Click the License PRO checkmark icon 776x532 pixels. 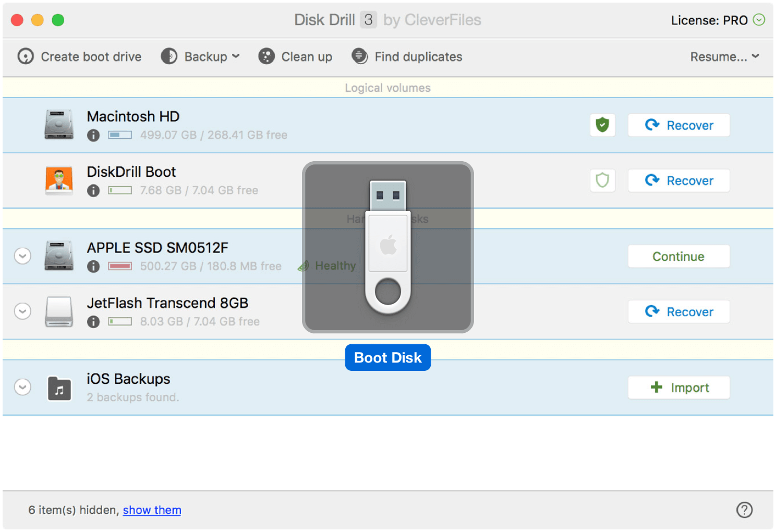point(759,20)
